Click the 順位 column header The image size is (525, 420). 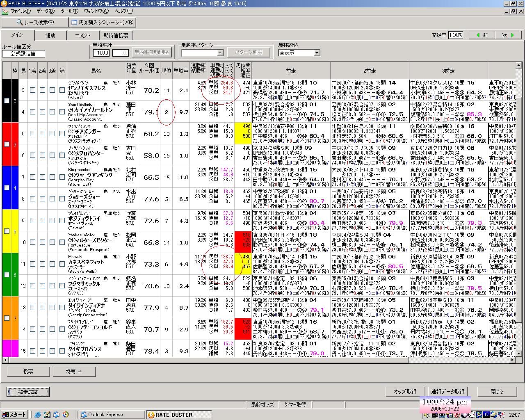pyautogui.click(x=166, y=71)
